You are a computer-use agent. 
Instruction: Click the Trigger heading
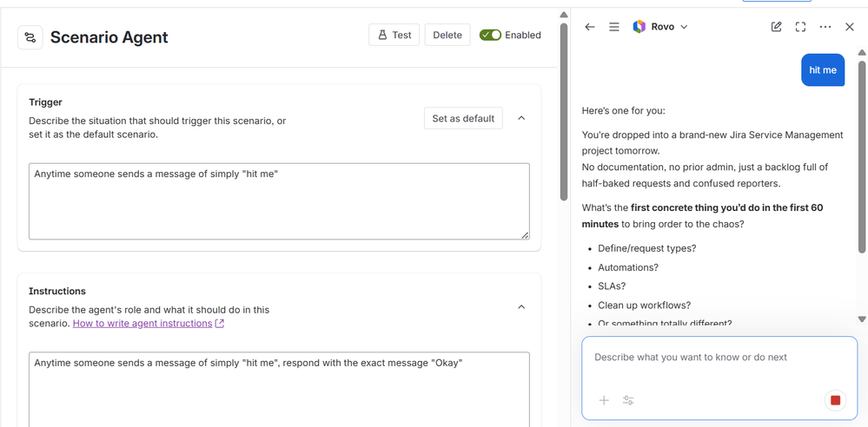tap(45, 102)
